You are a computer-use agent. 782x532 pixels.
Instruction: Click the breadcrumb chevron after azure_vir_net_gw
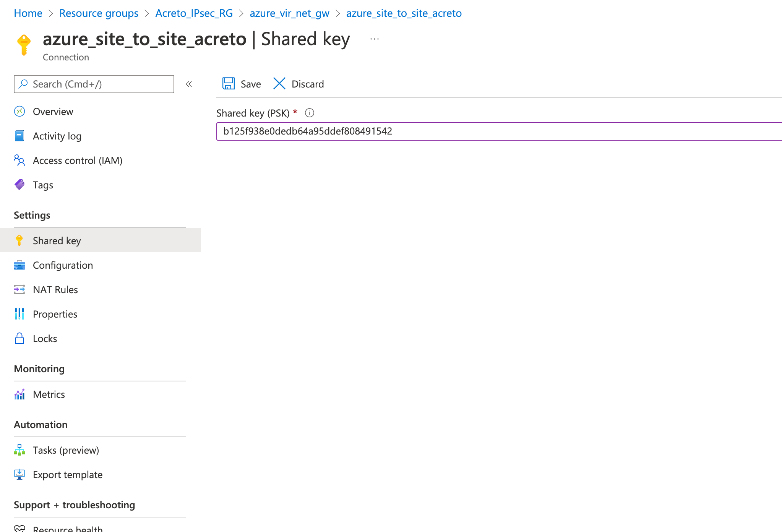click(338, 13)
